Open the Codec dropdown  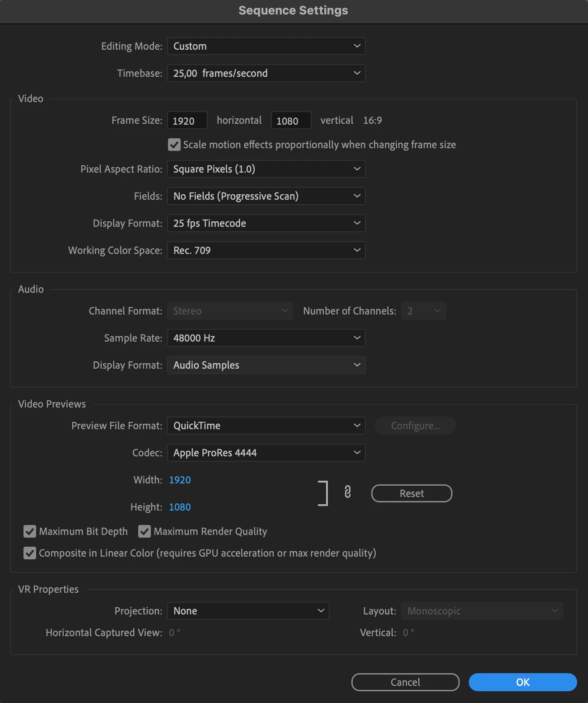tap(266, 453)
